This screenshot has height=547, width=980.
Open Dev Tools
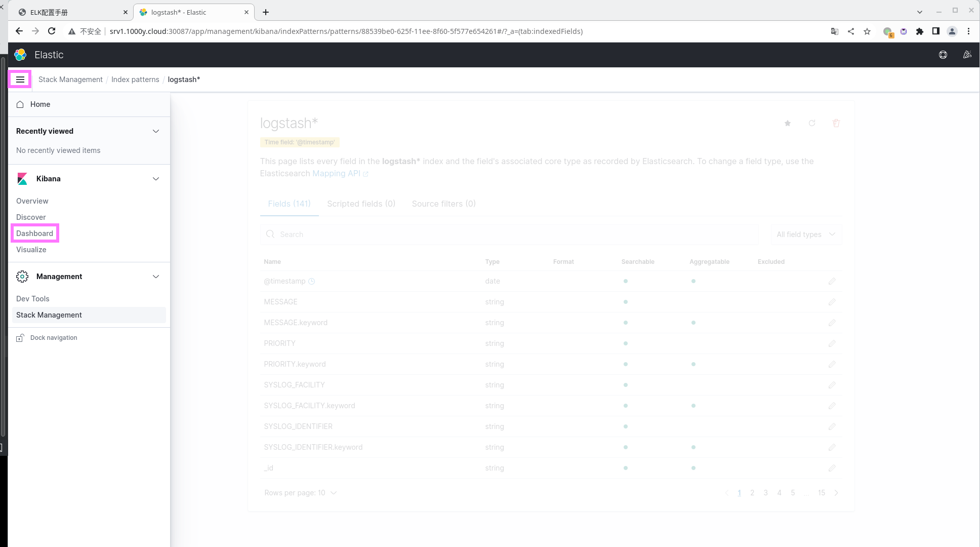coord(33,299)
